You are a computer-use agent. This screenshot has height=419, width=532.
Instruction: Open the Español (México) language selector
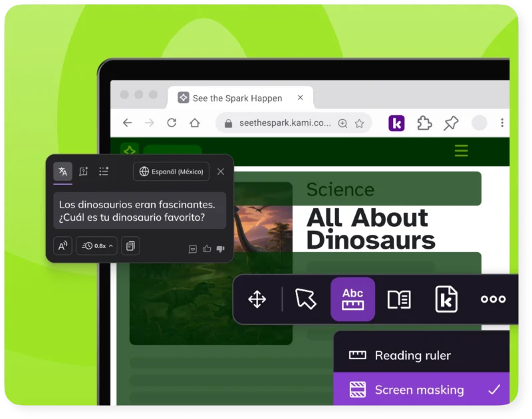point(172,172)
